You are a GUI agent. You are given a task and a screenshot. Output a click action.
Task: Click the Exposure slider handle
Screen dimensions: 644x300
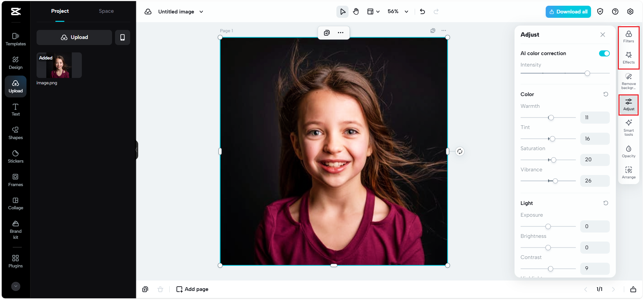click(548, 226)
